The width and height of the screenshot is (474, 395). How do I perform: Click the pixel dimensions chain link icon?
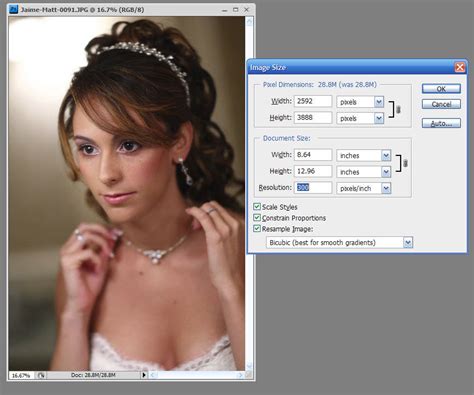[398, 110]
